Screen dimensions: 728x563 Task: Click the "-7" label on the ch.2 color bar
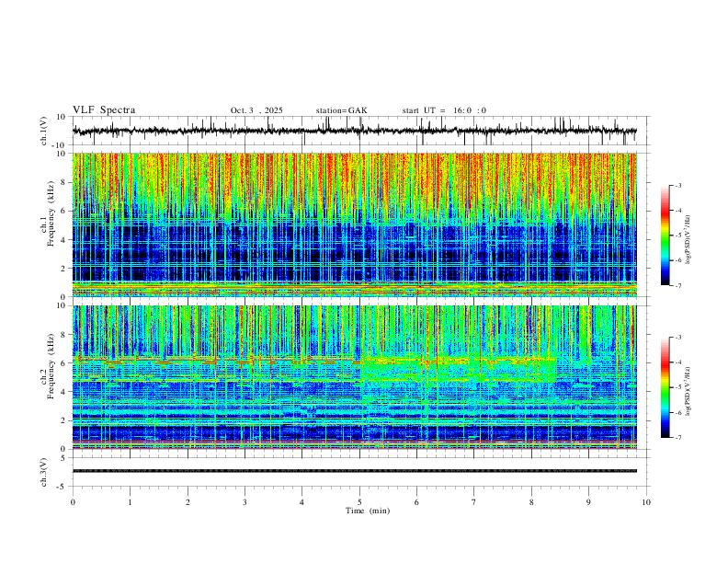coord(677,437)
